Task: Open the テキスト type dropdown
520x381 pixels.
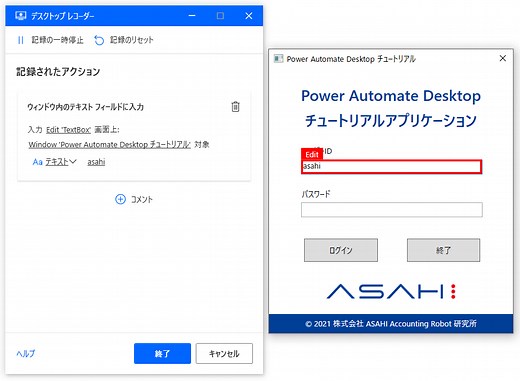Action: click(61, 162)
